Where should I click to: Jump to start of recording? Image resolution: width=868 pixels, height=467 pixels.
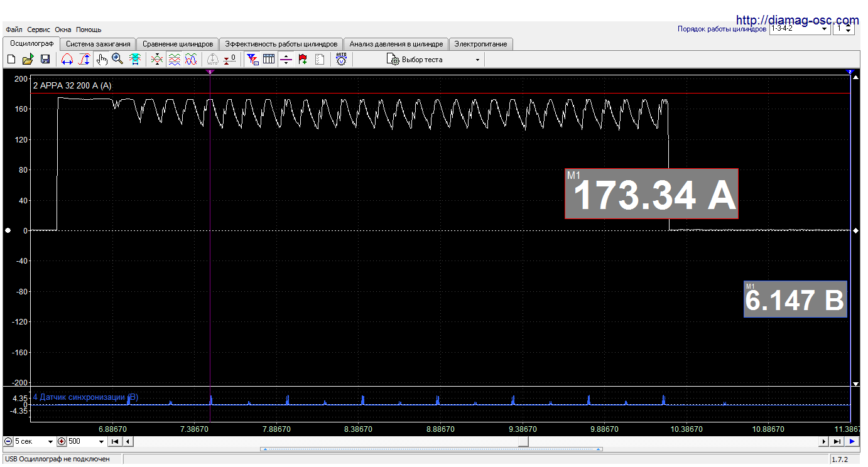tap(115, 441)
